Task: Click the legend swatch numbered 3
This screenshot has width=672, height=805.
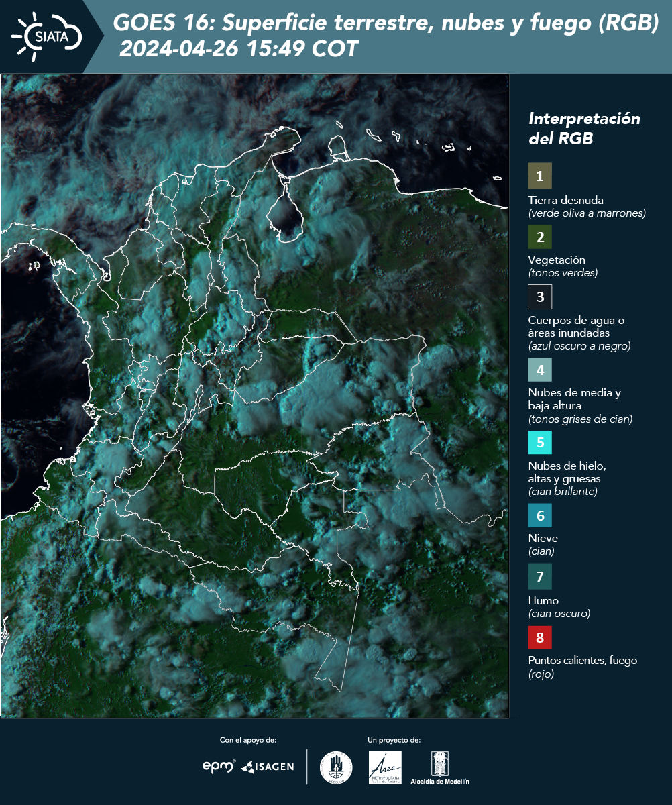Action: click(x=540, y=297)
